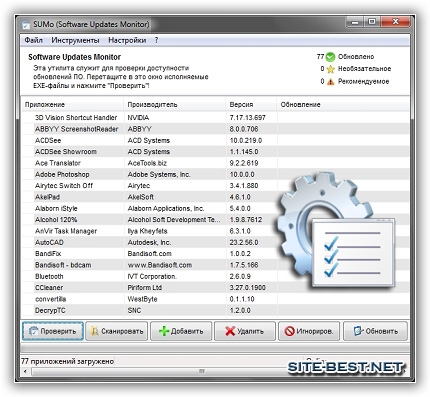Screen dimensions: 430x397
Task: Minimize the SUMo window
Action: (x=355, y=22)
